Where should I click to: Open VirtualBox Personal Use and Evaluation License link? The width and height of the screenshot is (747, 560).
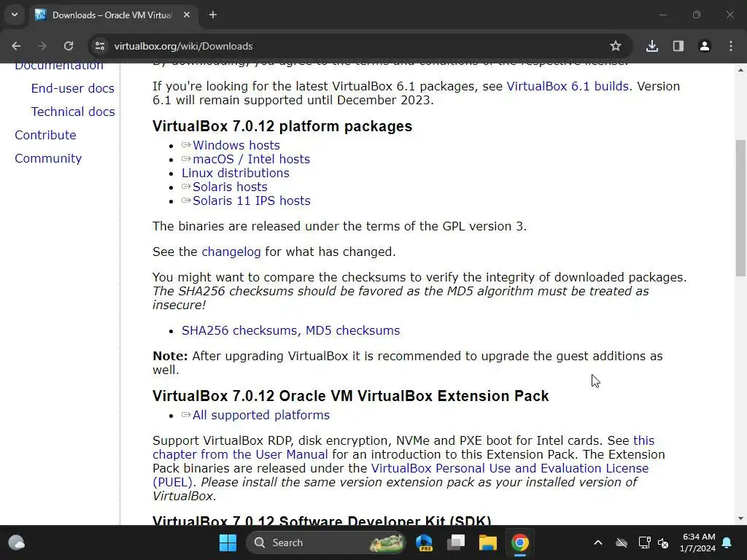(510, 469)
